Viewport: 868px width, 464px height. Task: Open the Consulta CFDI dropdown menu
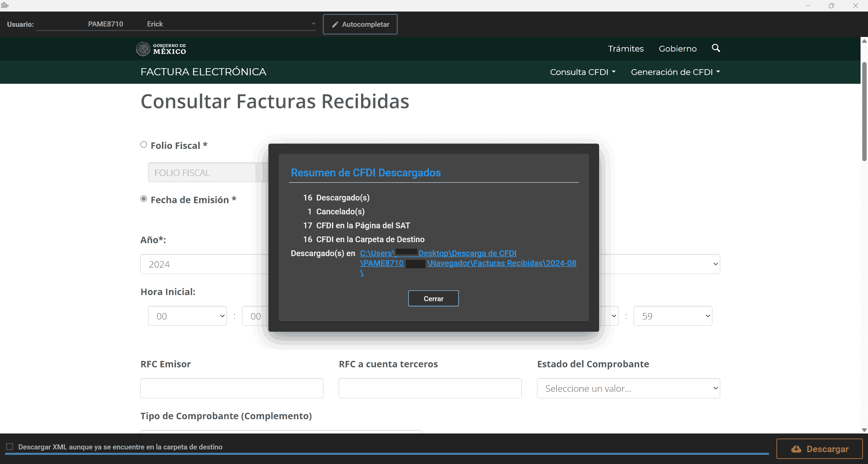(x=582, y=72)
